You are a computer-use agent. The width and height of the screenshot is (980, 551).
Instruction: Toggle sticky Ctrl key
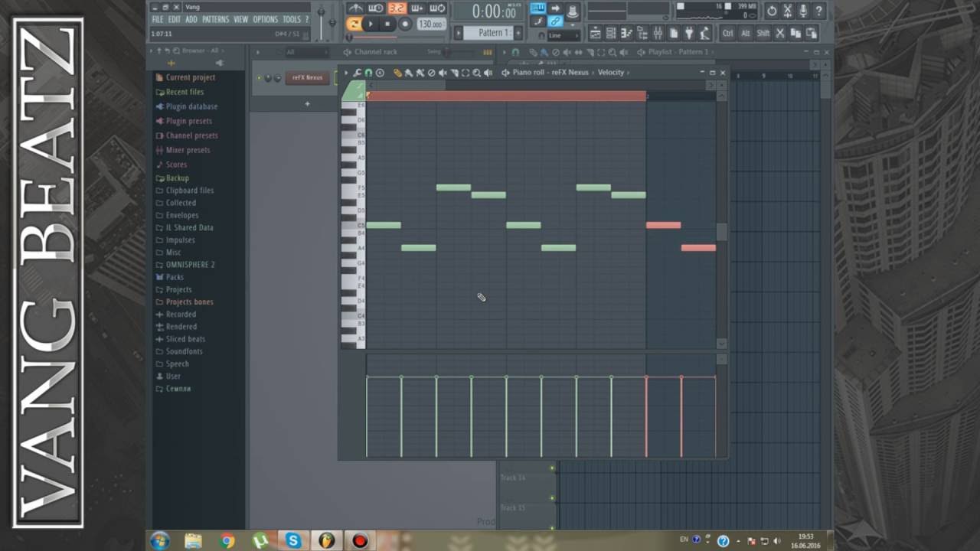(x=727, y=34)
